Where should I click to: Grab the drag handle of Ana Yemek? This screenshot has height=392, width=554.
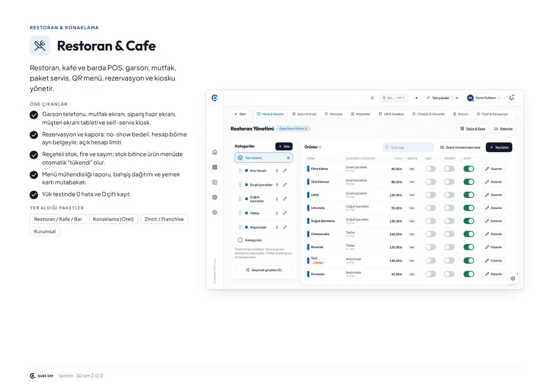click(x=240, y=171)
